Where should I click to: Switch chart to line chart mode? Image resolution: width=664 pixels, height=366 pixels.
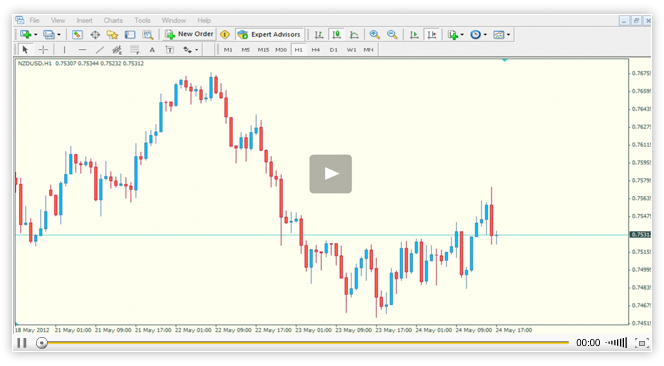tap(354, 34)
